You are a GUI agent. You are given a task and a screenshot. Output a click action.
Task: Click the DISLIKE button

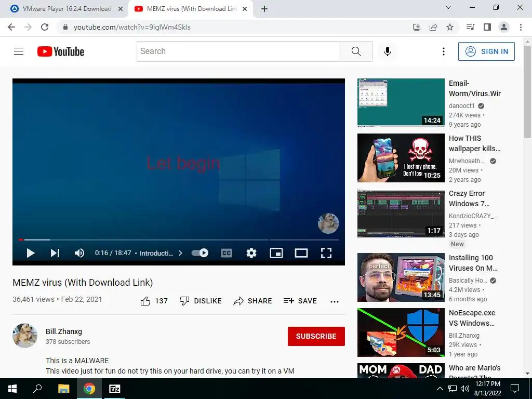click(201, 301)
